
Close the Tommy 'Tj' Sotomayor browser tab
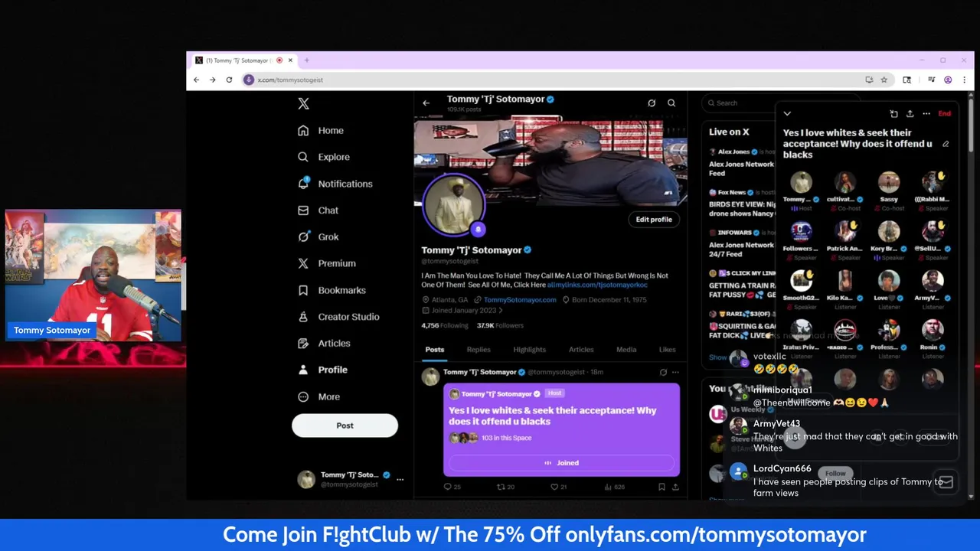(290, 60)
